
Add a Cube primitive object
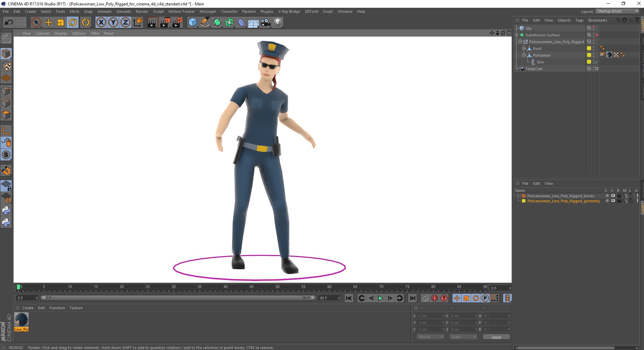(193, 23)
